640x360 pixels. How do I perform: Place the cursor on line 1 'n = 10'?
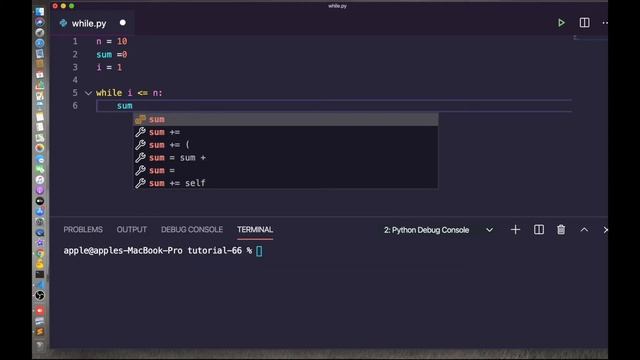[x=111, y=41]
